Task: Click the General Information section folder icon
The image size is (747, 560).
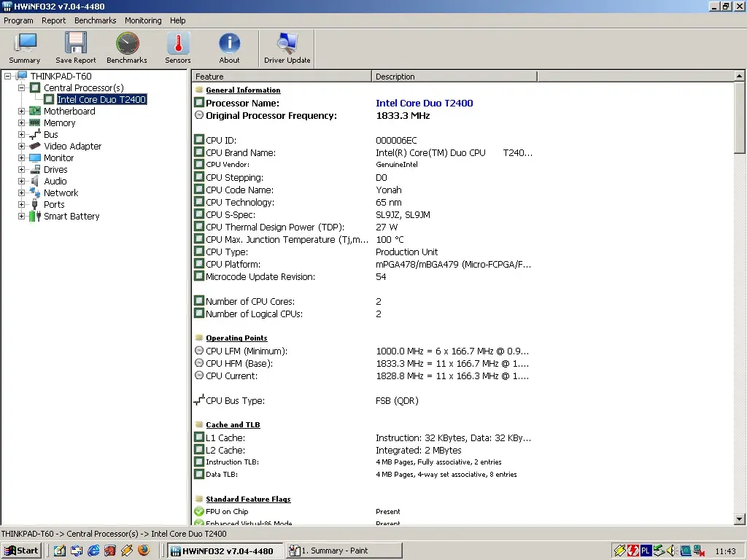Action: (x=199, y=90)
